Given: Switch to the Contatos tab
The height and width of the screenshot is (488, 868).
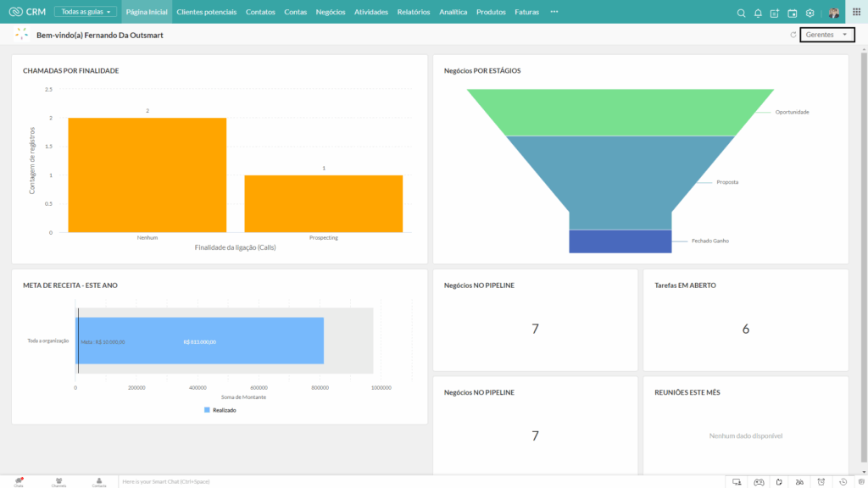Looking at the screenshot, I should point(260,12).
